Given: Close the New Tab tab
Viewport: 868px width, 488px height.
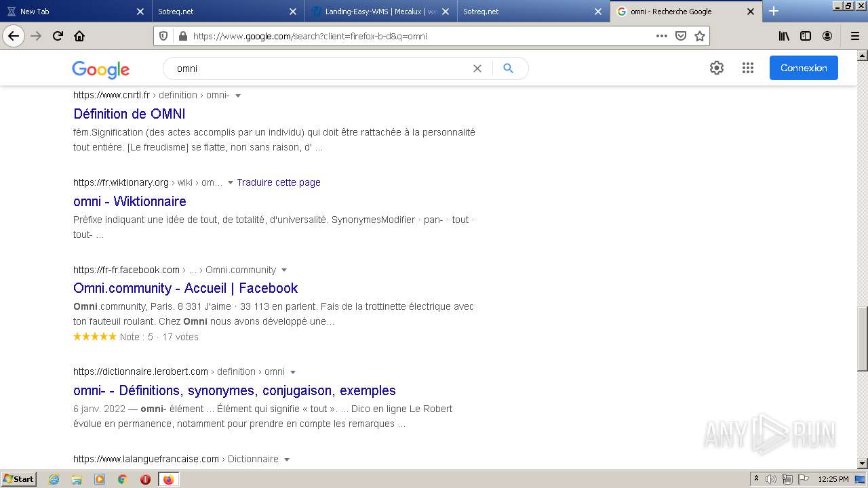Looking at the screenshot, I should tap(140, 12).
